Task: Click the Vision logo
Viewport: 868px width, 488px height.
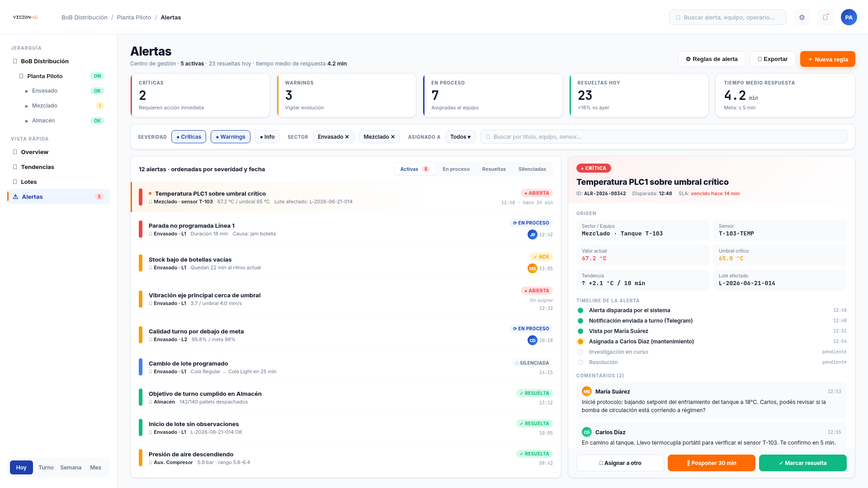Action: click(25, 17)
